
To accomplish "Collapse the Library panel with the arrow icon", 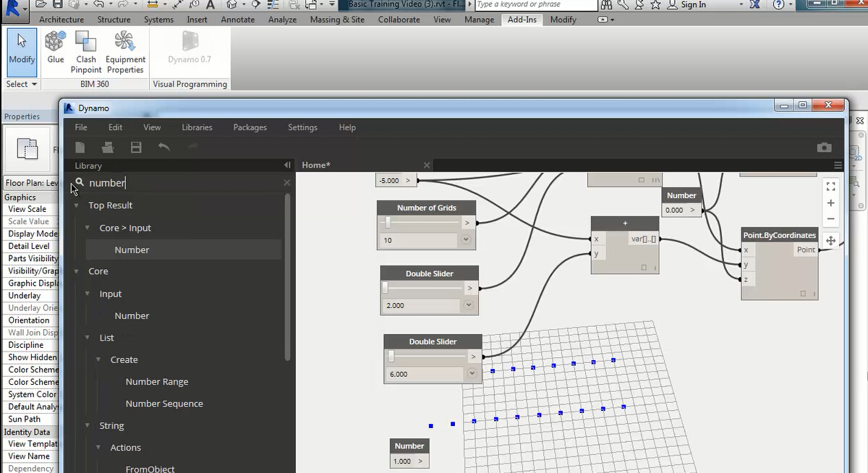I will [x=287, y=166].
